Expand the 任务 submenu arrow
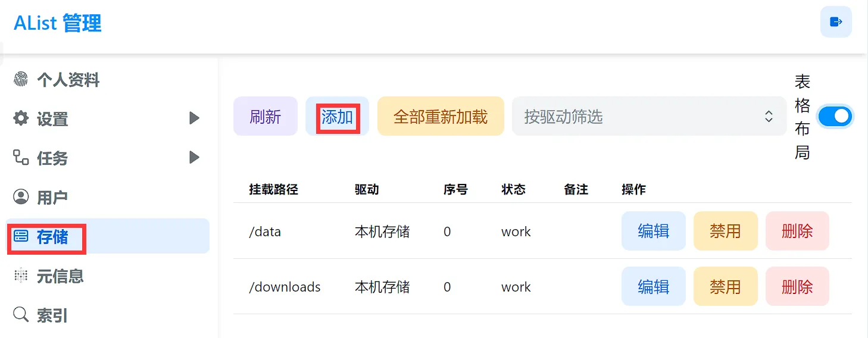The image size is (868, 338). tap(193, 158)
